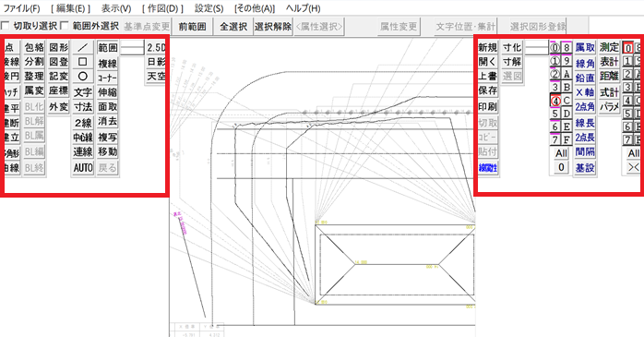Image resolution: width=644 pixels, height=337 pixels.
Task: Open the 天空 sky factor tool
Action: (x=156, y=77)
